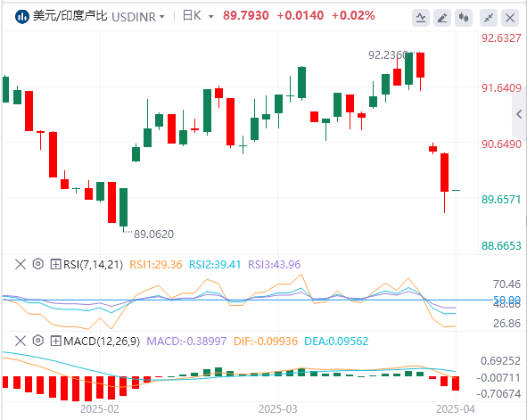Click the RSI2:39.41 readout
The image size is (527, 420).
215,265
